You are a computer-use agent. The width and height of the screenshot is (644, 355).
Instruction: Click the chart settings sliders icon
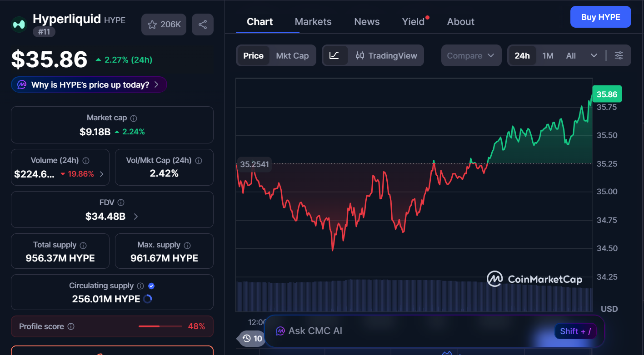[619, 55]
